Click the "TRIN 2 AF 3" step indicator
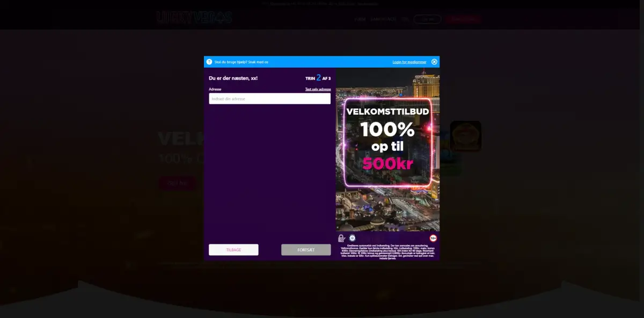Screen dimensions: 644x318 [x=318, y=78]
